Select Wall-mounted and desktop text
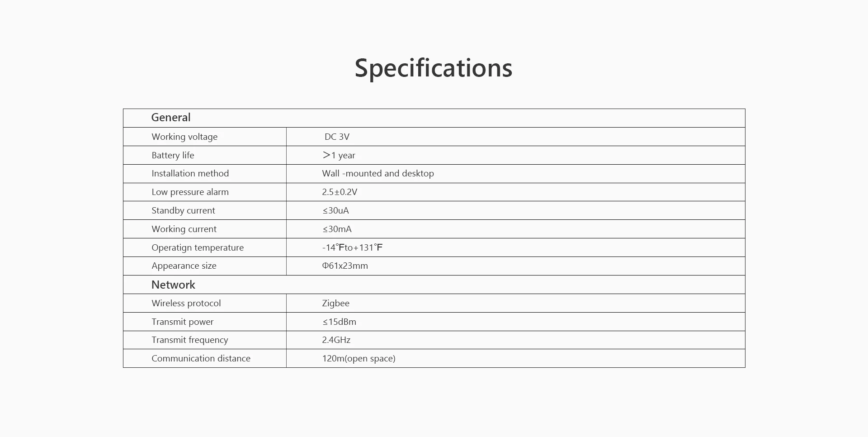The height and width of the screenshot is (437, 868). [378, 173]
